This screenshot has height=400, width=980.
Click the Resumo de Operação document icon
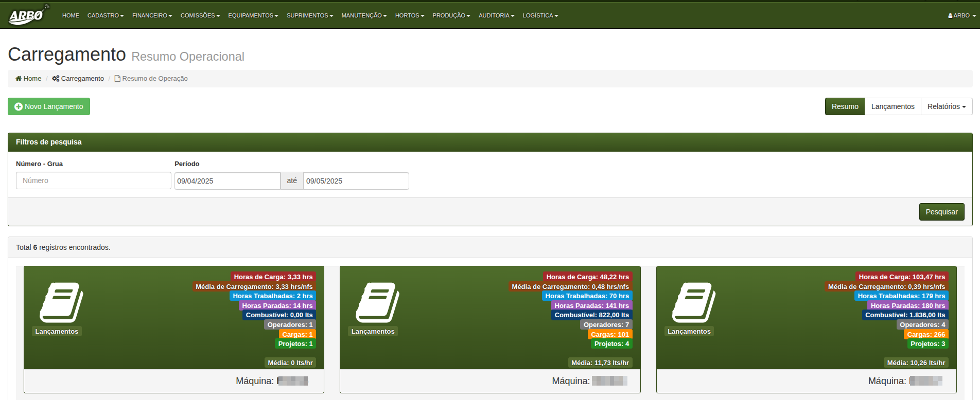click(x=117, y=79)
